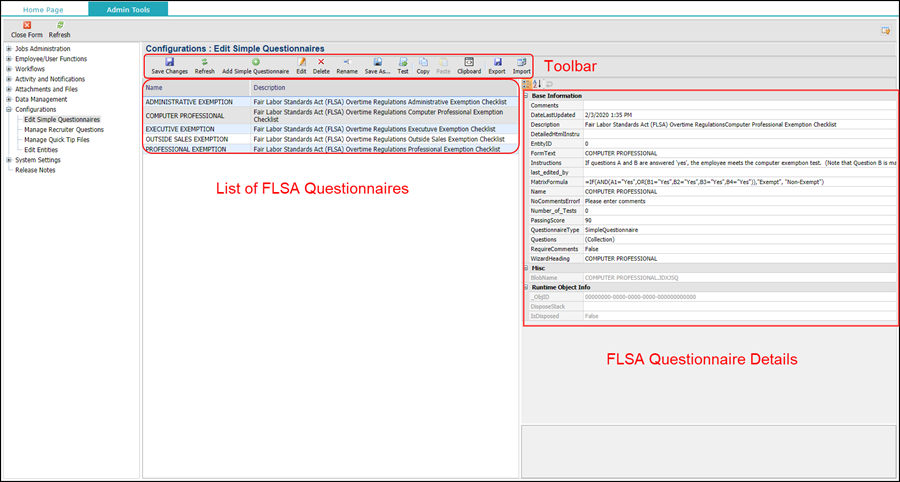
Task: Select Edit Simple Questionnaires in the tree
Action: click(x=62, y=119)
